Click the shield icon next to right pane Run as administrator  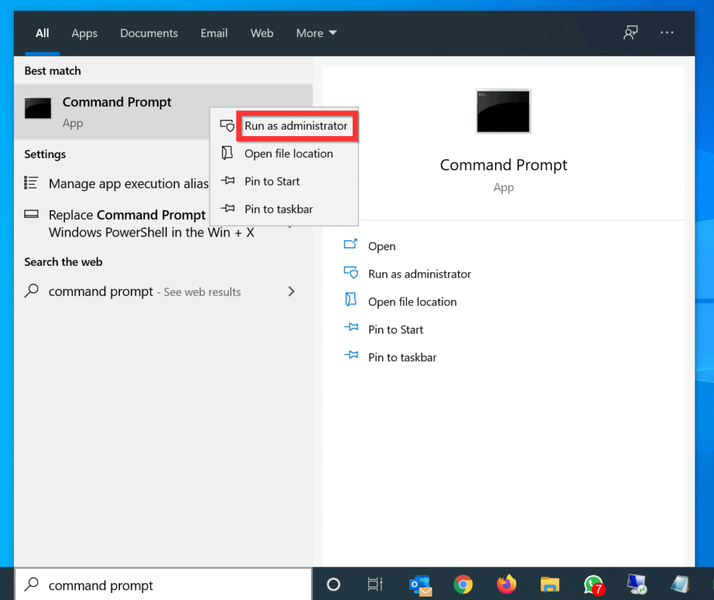click(351, 273)
